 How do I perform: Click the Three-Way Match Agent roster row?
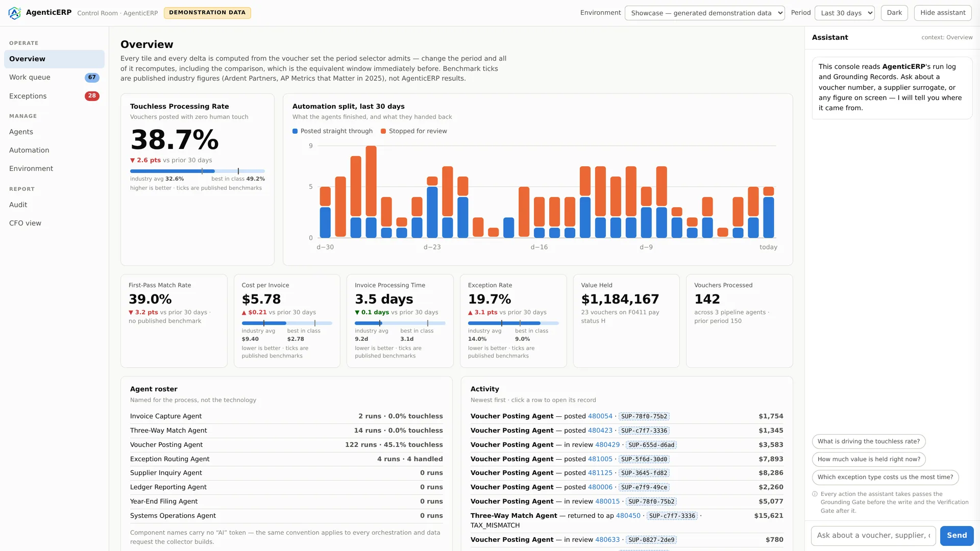286,431
